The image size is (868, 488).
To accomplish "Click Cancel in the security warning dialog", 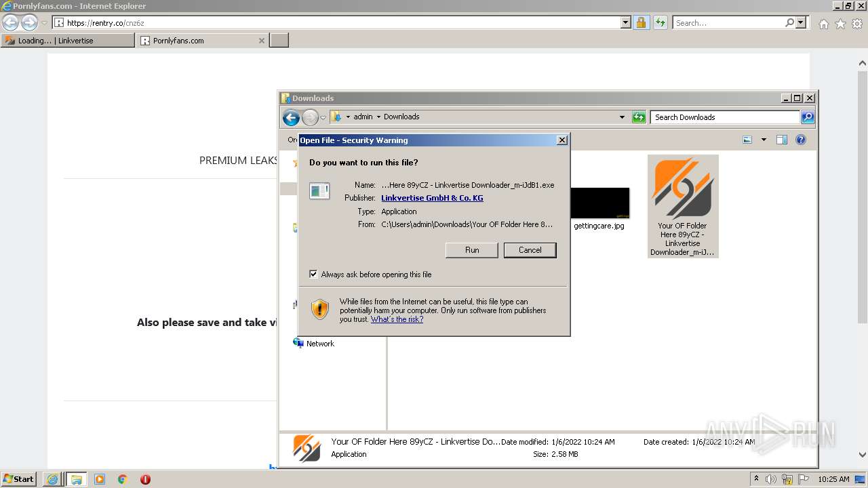I will [x=530, y=250].
